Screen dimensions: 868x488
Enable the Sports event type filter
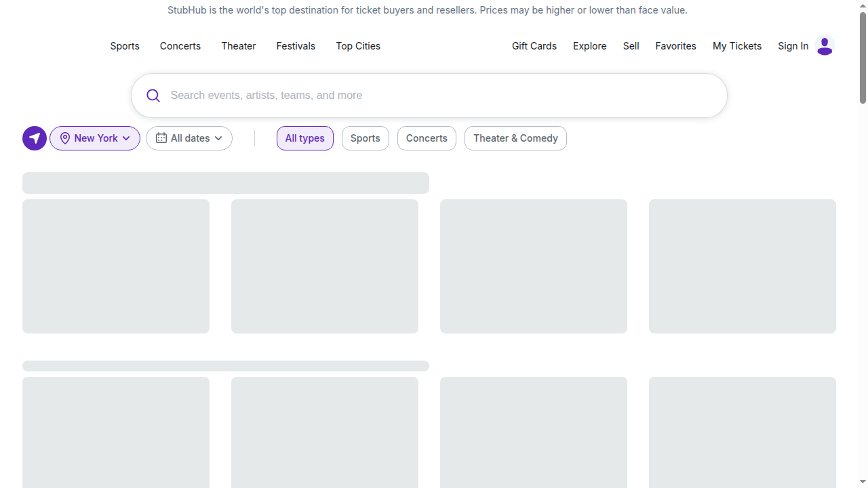click(365, 138)
